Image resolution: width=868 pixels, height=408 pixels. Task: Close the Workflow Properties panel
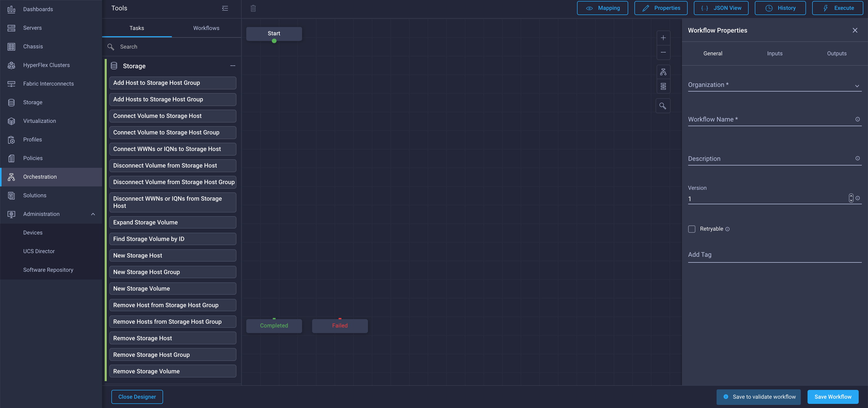point(855,30)
